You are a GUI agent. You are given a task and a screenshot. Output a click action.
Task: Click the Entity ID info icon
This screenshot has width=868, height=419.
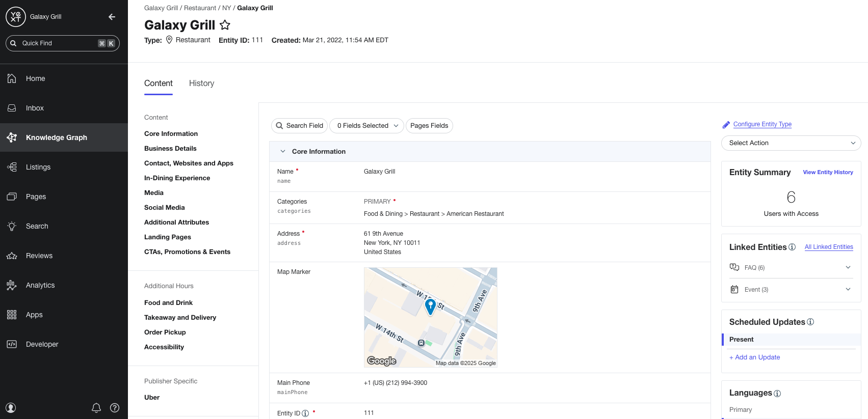coord(305,413)
